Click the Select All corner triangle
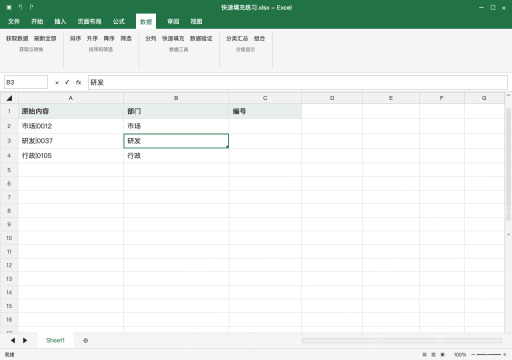Screen dimensions: 512x360 pyautogui.click(x=9, y=98)
